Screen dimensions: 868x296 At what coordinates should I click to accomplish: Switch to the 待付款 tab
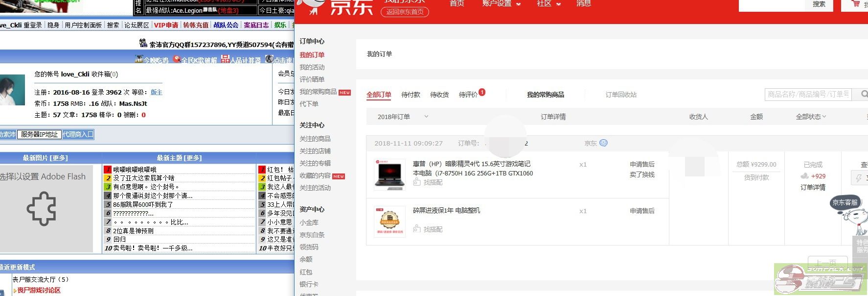(x=411, y=95)
